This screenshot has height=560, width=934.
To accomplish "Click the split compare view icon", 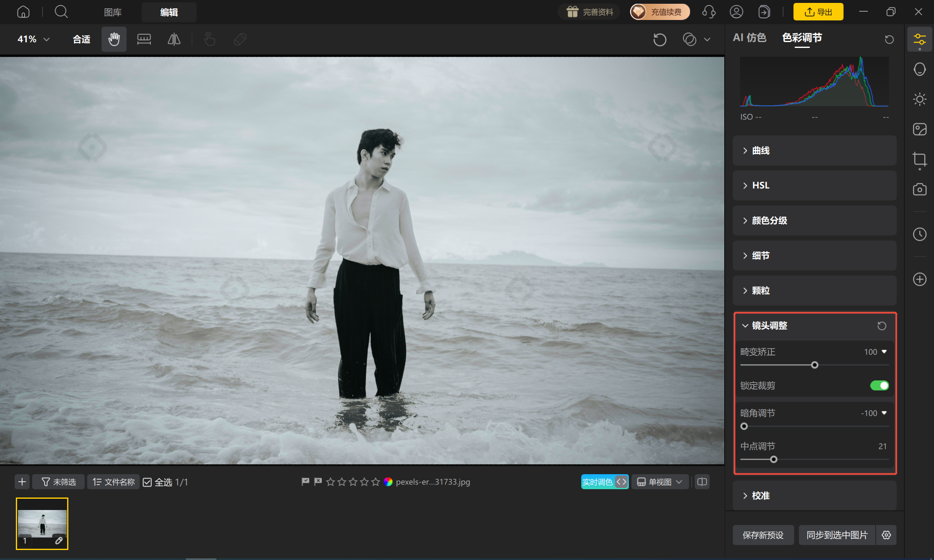I will [x=702, y=482].
